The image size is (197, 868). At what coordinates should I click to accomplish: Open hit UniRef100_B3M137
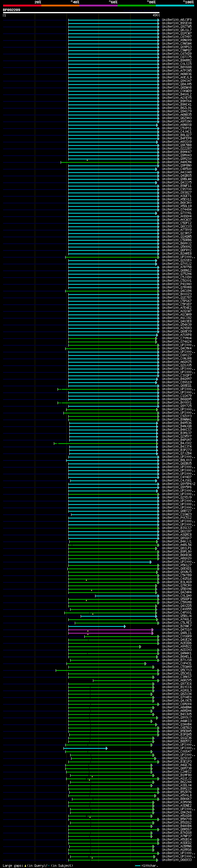click(x=176, y=433)
